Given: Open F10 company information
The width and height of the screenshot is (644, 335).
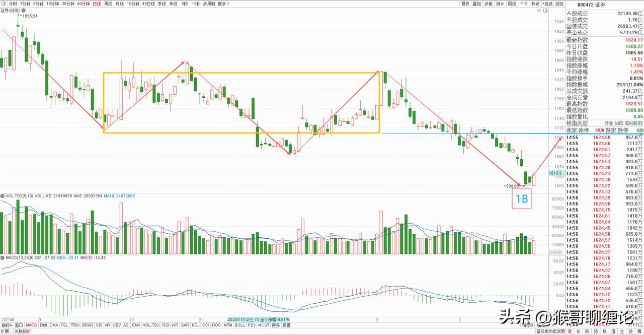Looking at the screenshot, I should (524, 3).
